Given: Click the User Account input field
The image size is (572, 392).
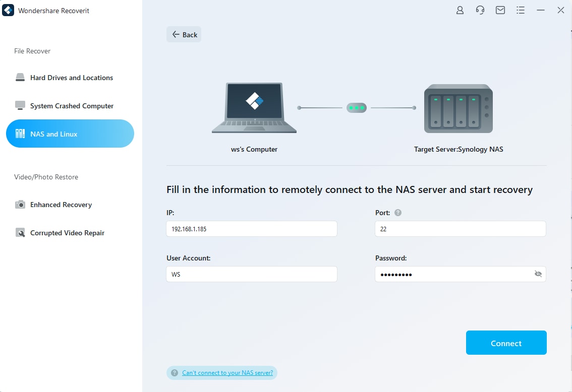Looking at the screenshot, I should coord(252,274).
